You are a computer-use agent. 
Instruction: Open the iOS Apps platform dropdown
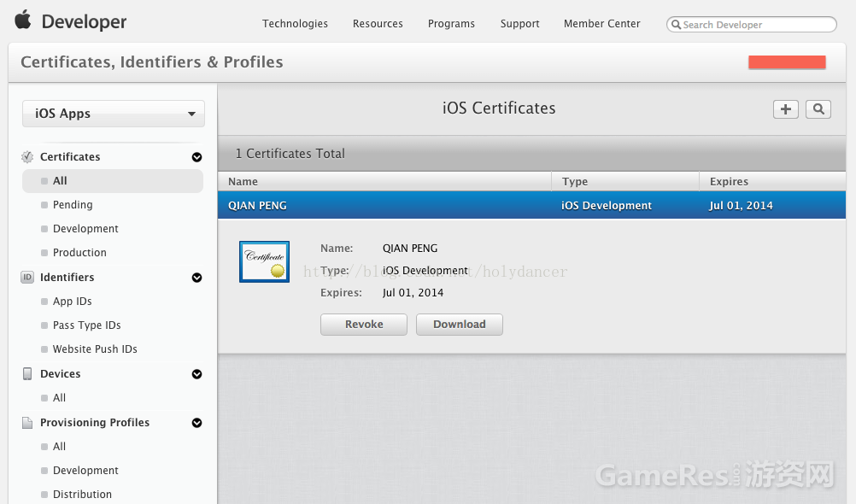pyautogui.click(x=114, y=114)
